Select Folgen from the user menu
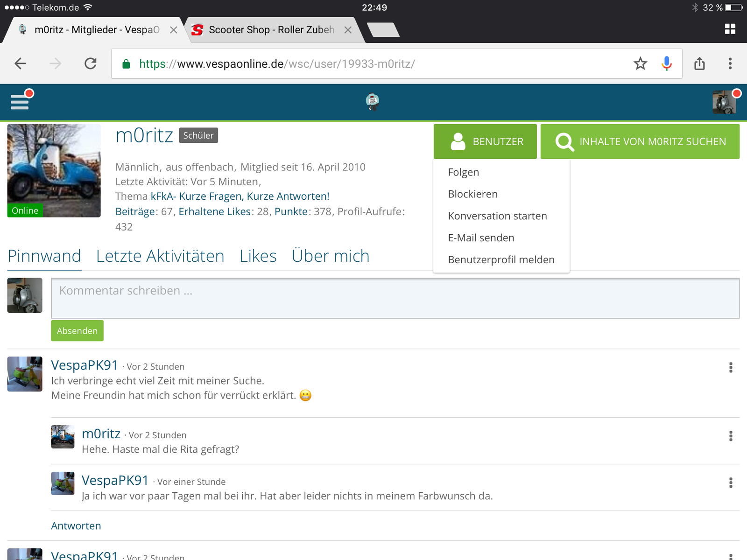The image size is (747, 560). (463, 172)
